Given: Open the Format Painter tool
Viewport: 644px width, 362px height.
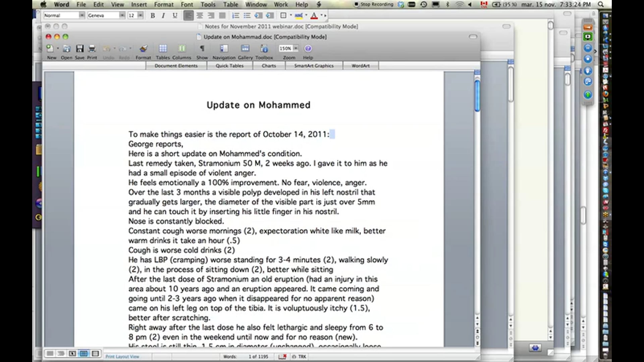Looking at the screenshot, I should (x=143, y=49).
